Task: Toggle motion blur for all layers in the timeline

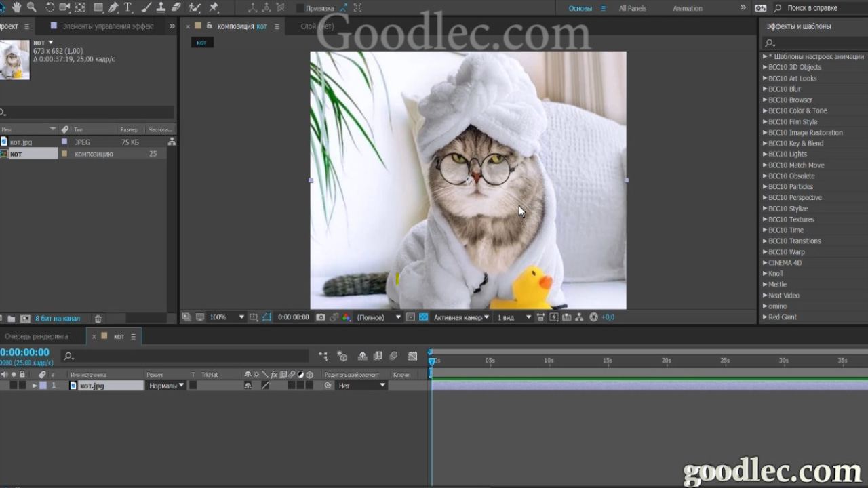Action: tap(393, 356)
